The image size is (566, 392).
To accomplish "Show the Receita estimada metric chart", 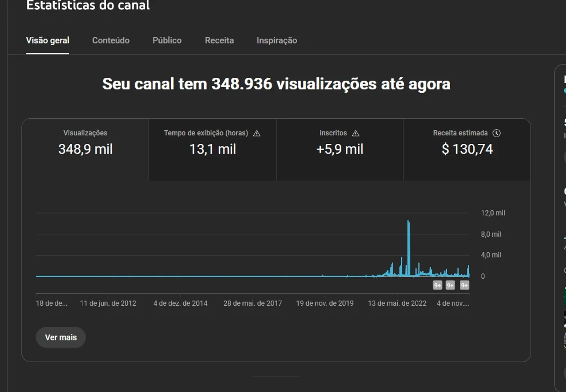I will pyautogui.click(x=467, y=150).
